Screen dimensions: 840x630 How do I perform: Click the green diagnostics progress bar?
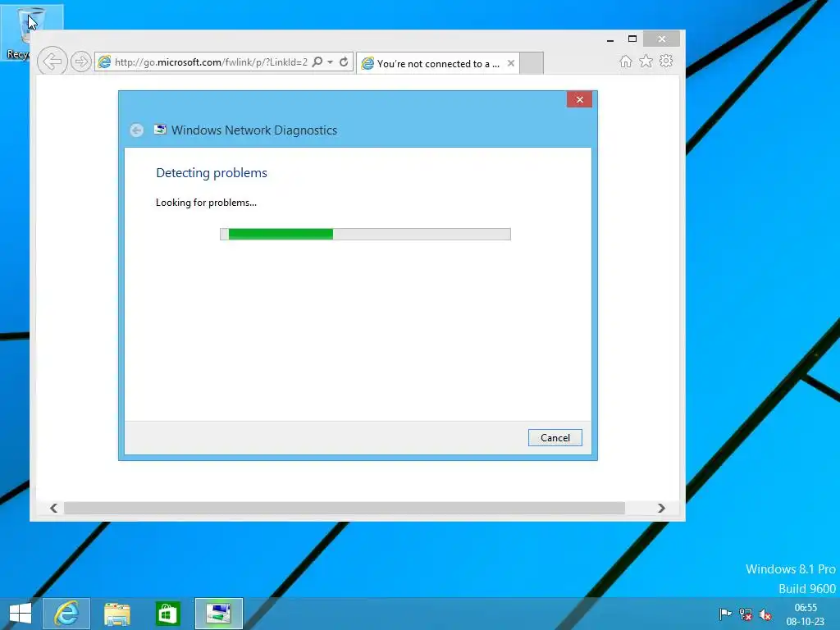pyautogui.click(x=365, y=234)
